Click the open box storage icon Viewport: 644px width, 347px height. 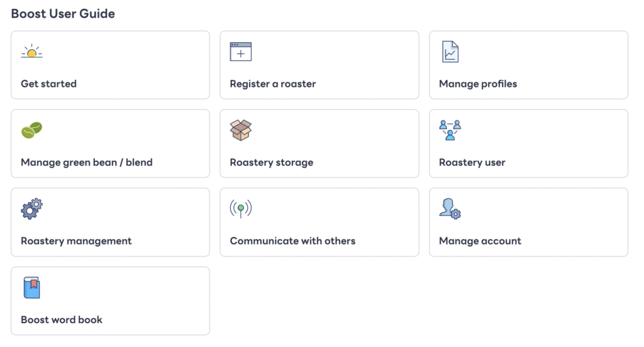click(241, 130)
